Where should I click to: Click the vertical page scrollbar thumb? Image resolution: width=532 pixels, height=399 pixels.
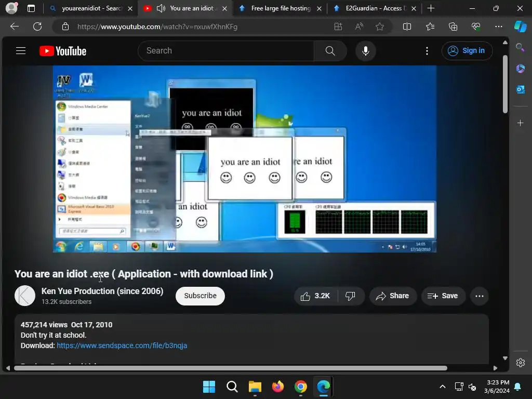[x=505, y=84]
